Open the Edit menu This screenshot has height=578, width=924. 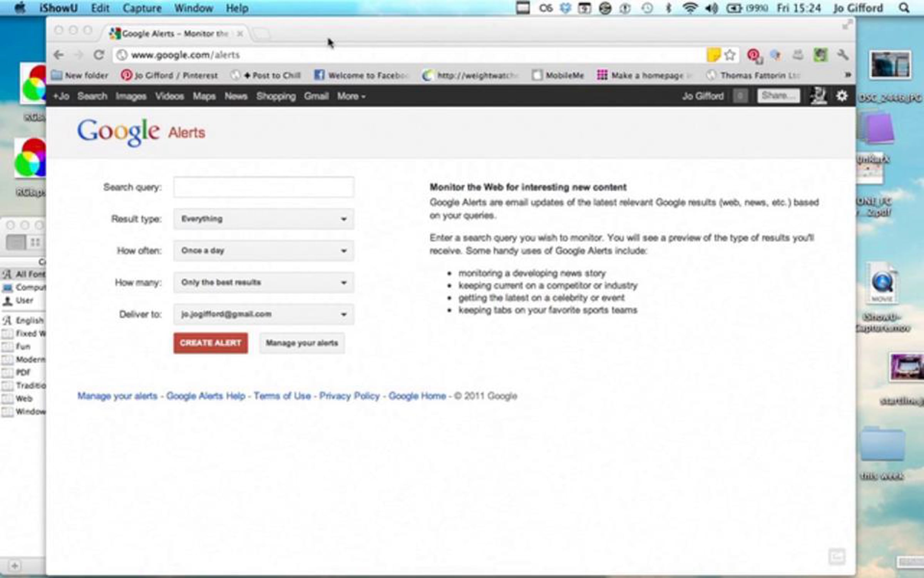tap(100, 8)
